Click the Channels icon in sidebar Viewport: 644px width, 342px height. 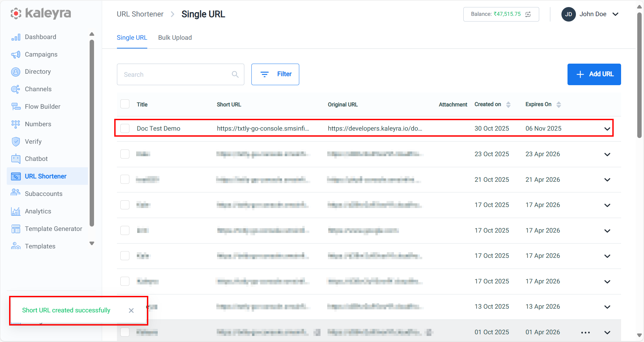(x=16, y=89)
